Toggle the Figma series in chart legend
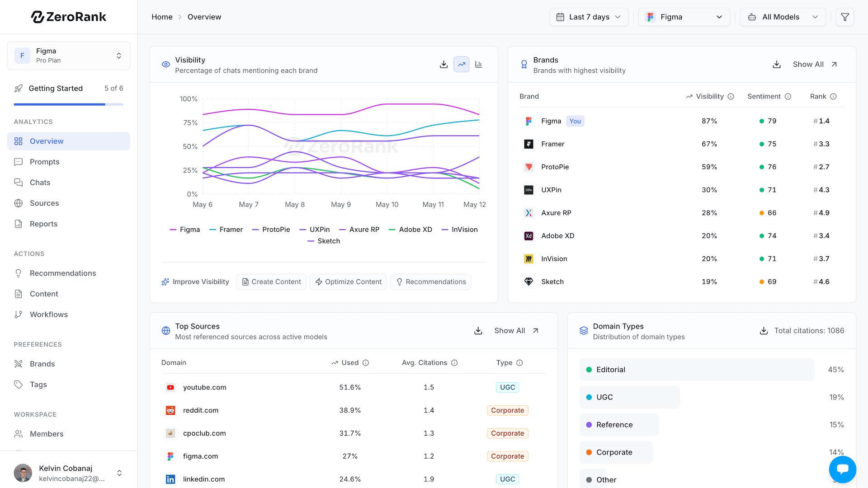868x488 pixels. [185, 230]
